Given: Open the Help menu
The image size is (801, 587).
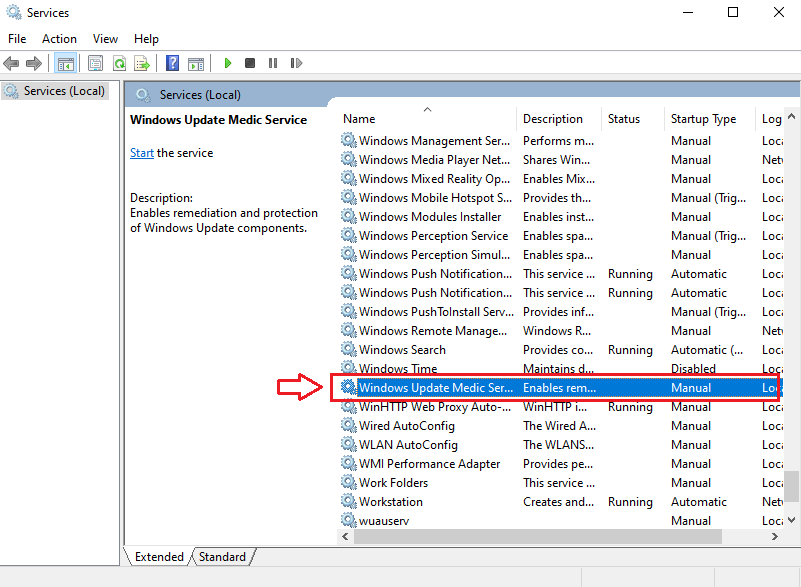Looking at the screenshot, I should coord(146,39).
